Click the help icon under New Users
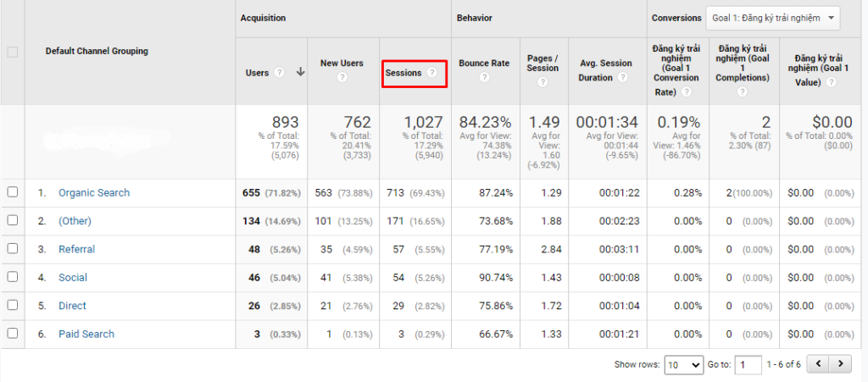868x382 pixels. coord(342,77)
